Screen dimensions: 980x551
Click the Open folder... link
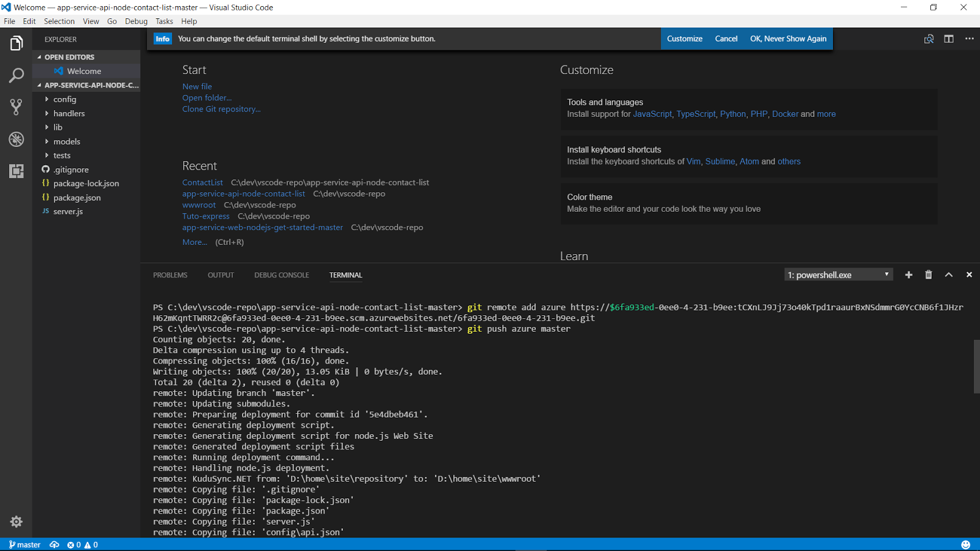(207, 98)
